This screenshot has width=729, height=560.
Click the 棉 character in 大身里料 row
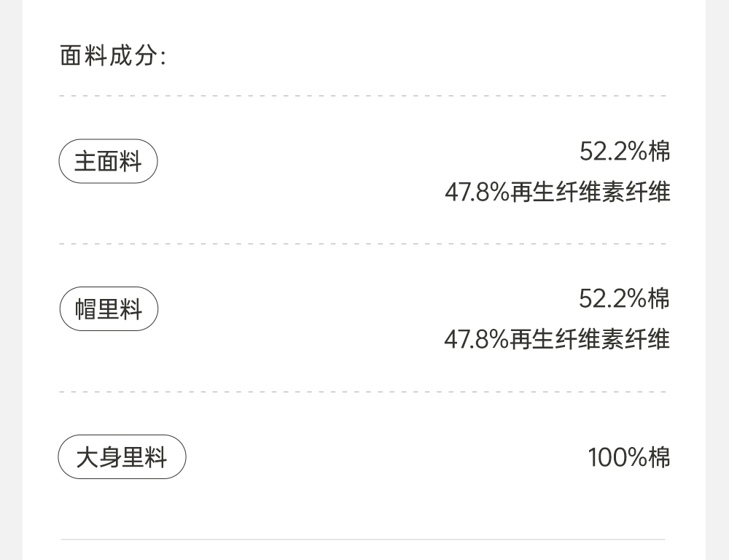click(659, 458)
